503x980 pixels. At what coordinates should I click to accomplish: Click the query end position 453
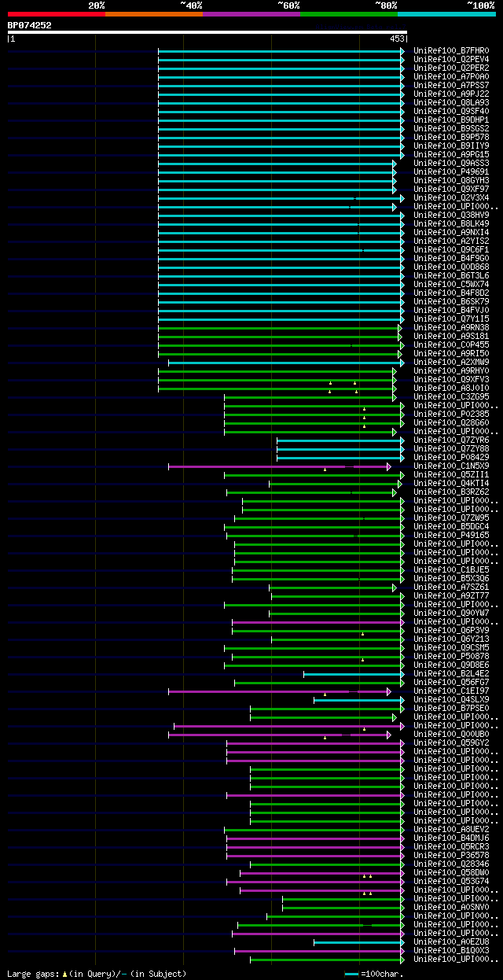coord(397,39)
